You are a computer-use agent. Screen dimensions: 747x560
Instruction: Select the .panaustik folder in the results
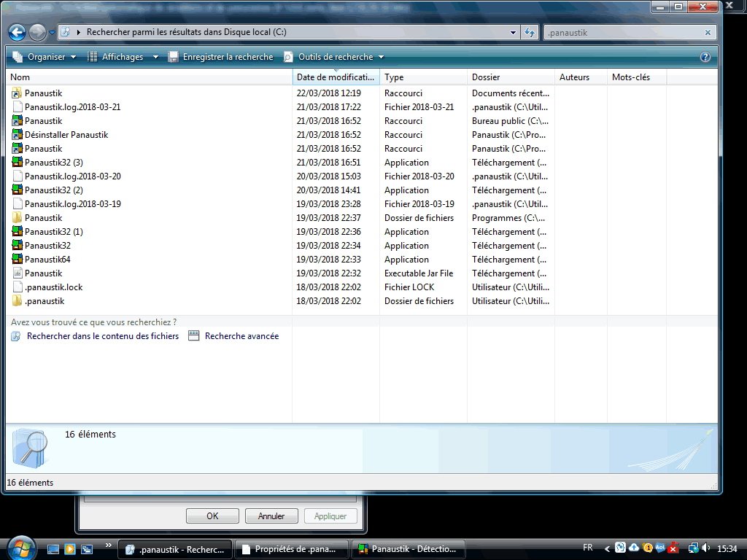[x=44, y=301]
